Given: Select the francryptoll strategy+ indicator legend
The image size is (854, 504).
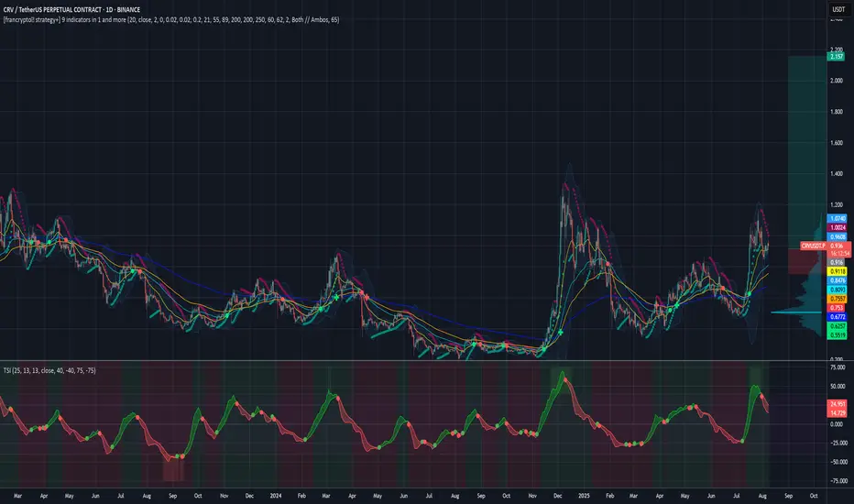Looking at the screenshot, I should (x=174, y=19).
